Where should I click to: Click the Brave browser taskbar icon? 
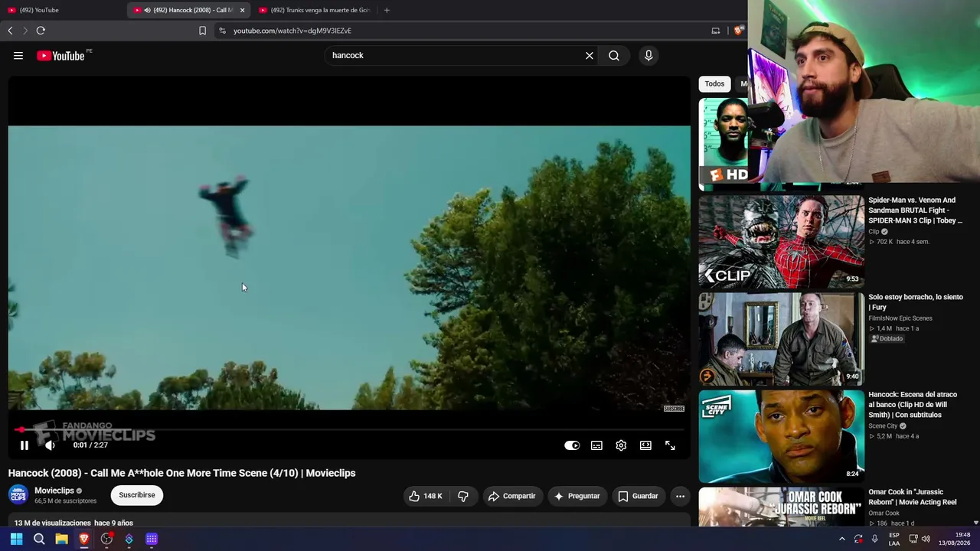pyautogui.click(x=84, y=539)
